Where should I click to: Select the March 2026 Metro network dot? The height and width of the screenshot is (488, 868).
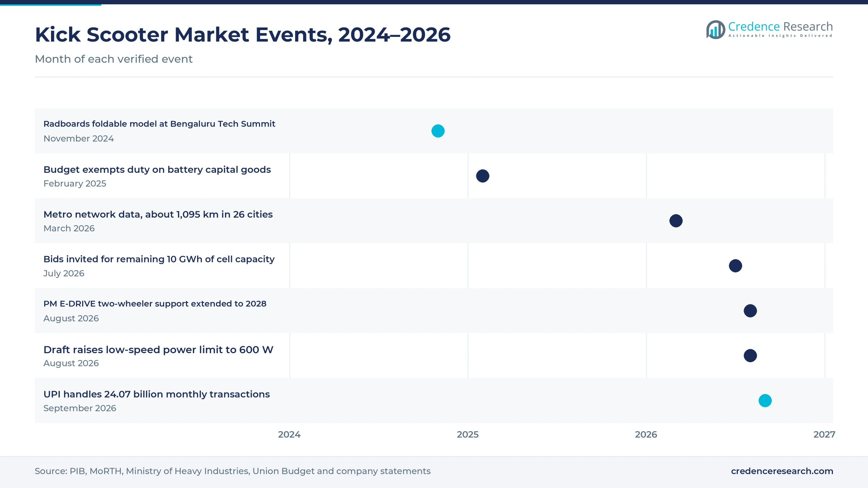pyautogui.click(x=676, y=221)
